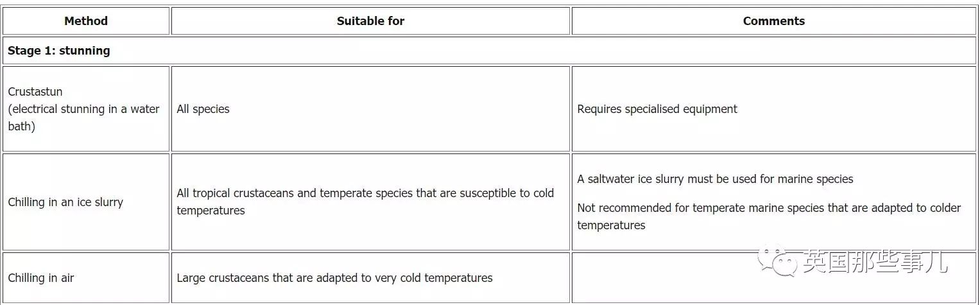
Task: Click the Comments column header
Action: pyautogui.click(x=773, y=21)
